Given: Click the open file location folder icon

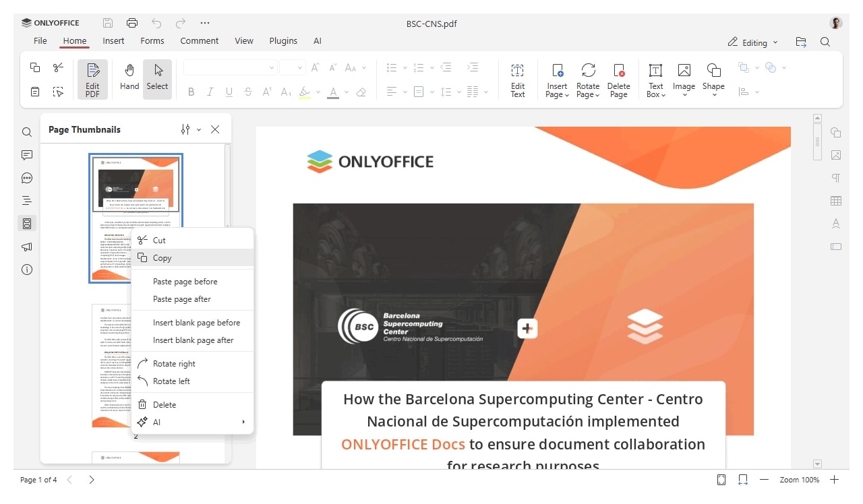Looking at the screenshot, I should (x=801, y=42).
